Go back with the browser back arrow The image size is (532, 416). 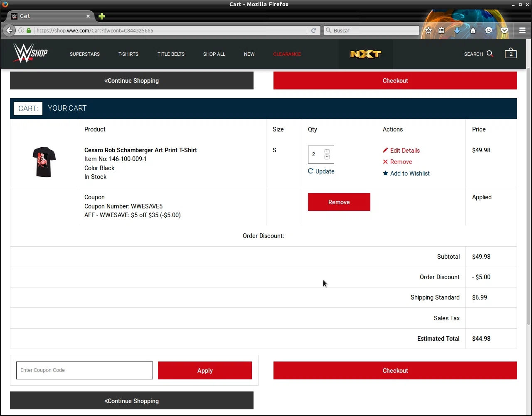9,30
